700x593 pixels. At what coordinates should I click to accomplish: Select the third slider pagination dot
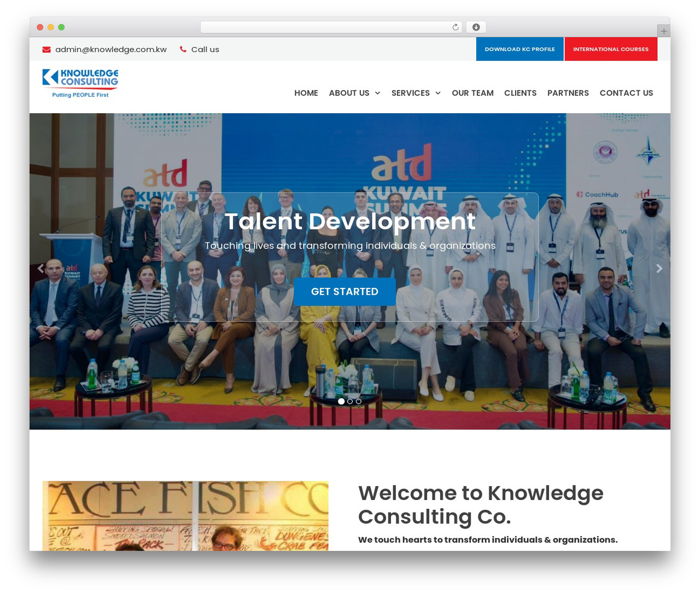pos(359,402)
